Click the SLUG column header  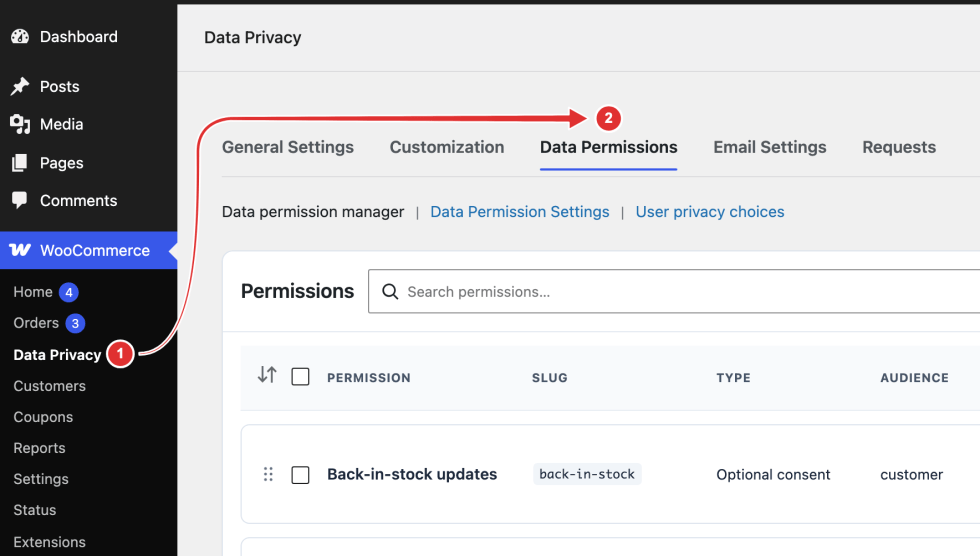549,378
